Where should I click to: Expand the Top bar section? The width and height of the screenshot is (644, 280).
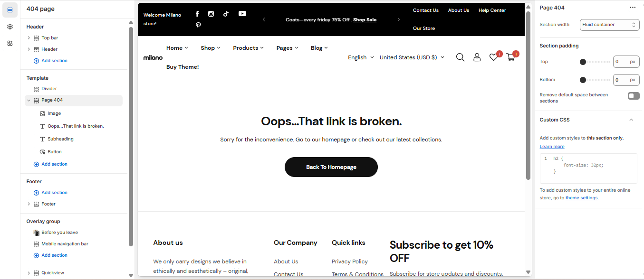[29, 38]
